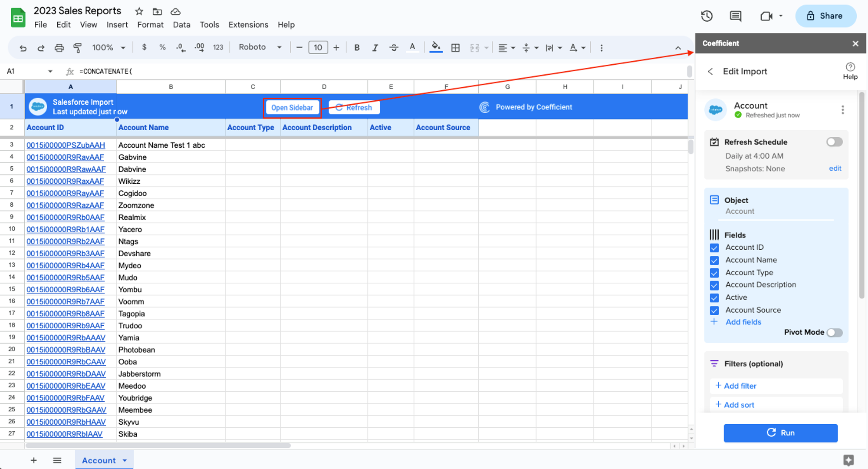Star the 2023 Sales Reports document
The width and height of the screenshot is (868, 469).
139,11
